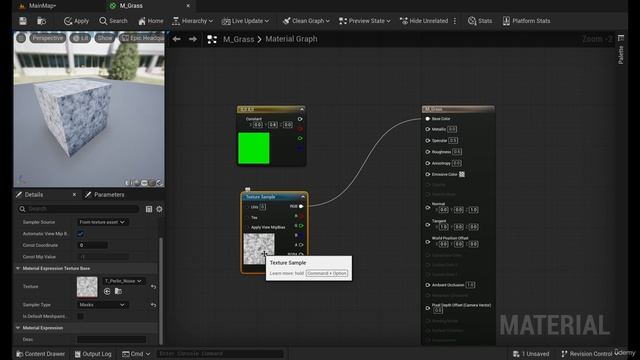Open the Content Drawer

click(40, 354)
